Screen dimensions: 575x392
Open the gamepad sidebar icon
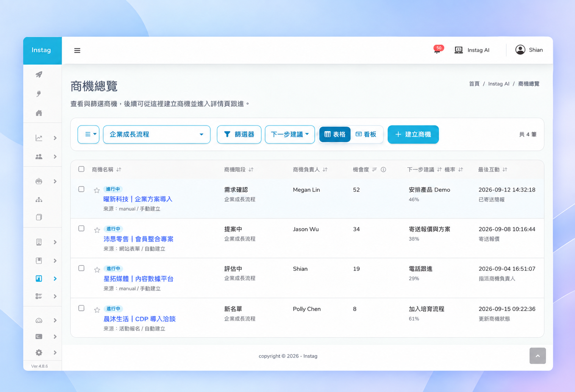click(39, 320)
